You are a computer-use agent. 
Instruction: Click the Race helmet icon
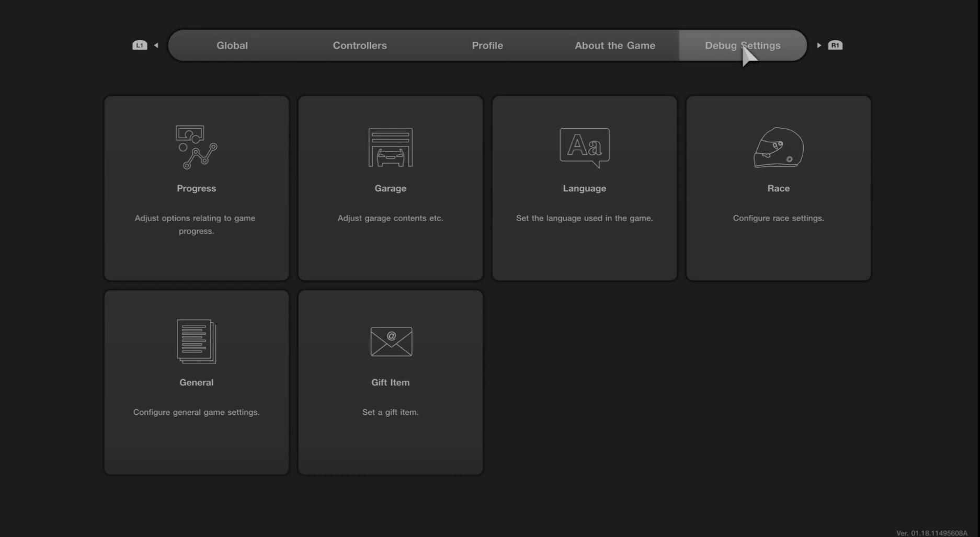tap(778, 148)
